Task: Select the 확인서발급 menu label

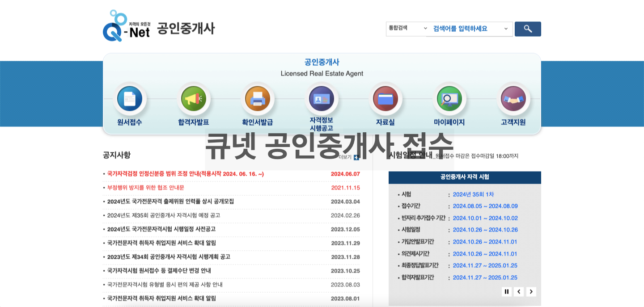Action: coord(258,122)
